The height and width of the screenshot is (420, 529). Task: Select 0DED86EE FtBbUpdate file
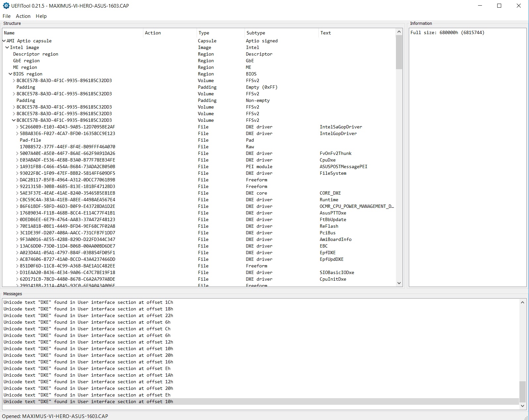click(199, 219)
